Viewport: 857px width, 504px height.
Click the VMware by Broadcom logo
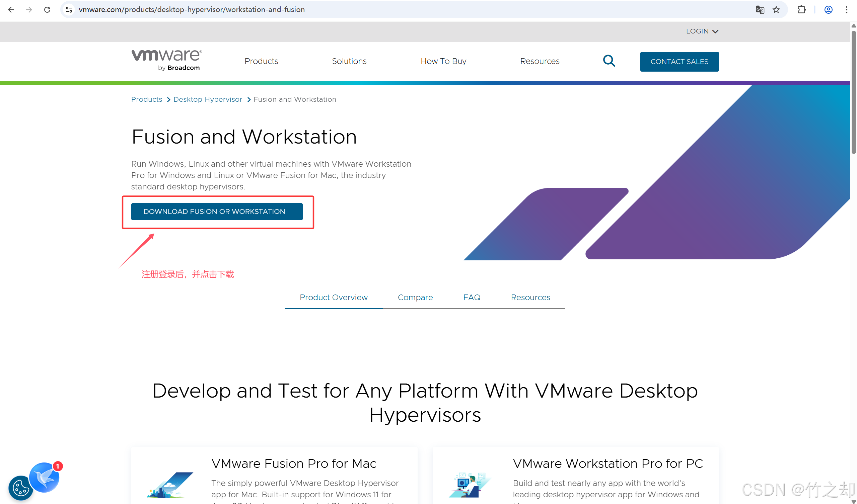167,60
